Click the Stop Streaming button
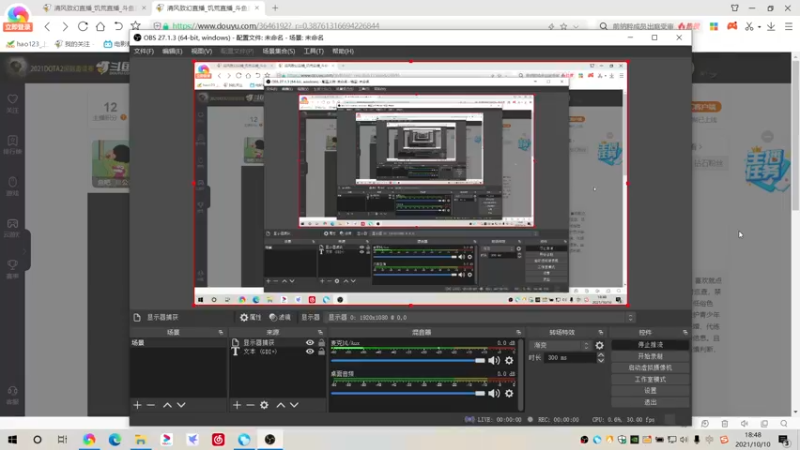Screen dimensions: 800x450 [x=650, y=345]
